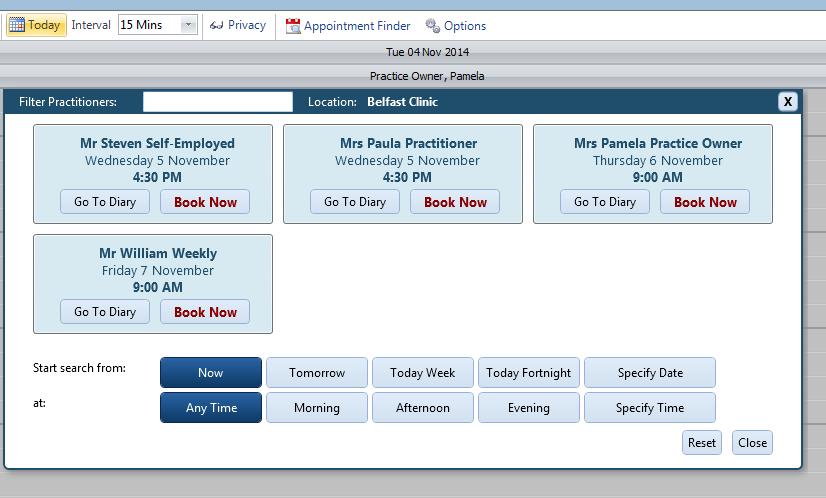Select Evening time option
Screen dimensions: 826x498
tap(528, 407)
